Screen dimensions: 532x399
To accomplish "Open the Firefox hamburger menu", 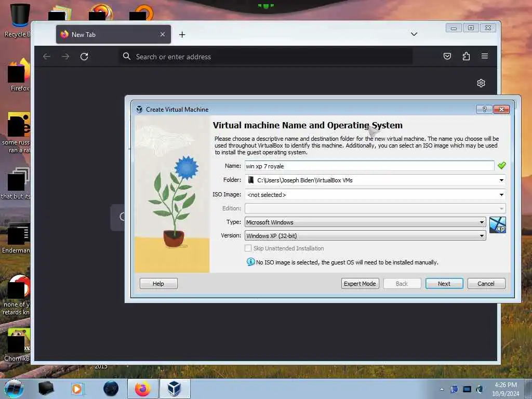I will tap(485, 56).
